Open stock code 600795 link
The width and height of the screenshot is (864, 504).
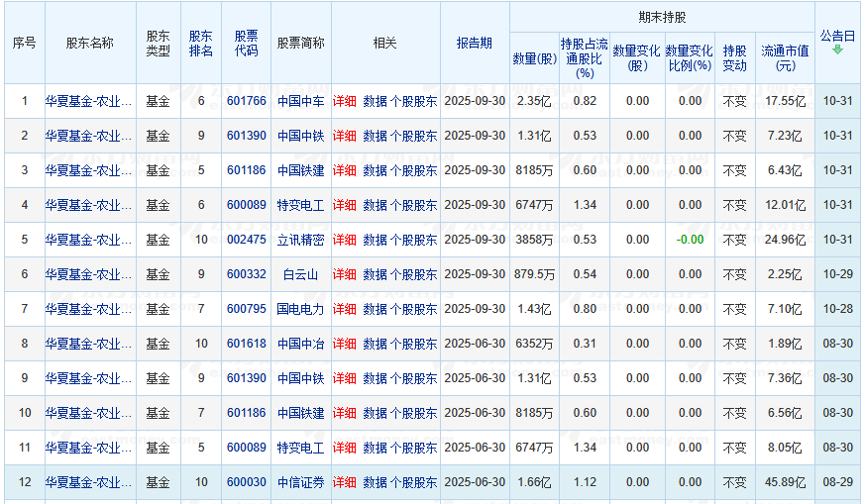point(247,309)
